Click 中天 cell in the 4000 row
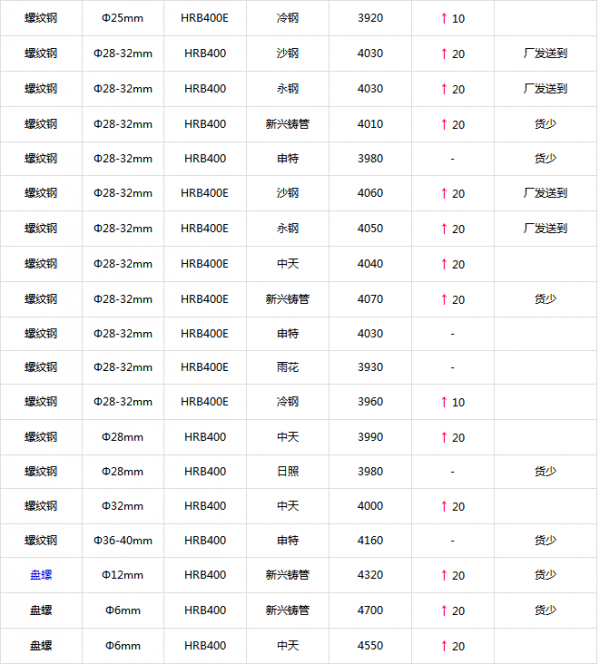 tap(288, 506)
